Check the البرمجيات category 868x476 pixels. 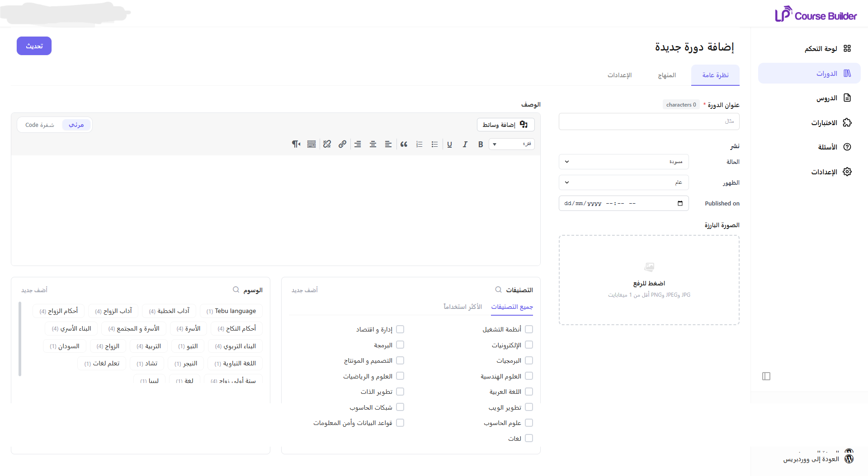pos(529,360)
